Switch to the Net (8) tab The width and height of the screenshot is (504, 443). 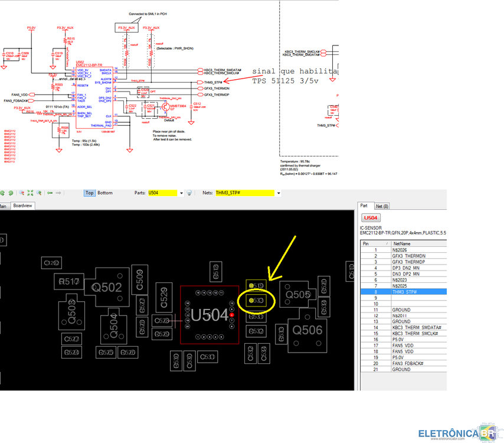coord(382,206)
